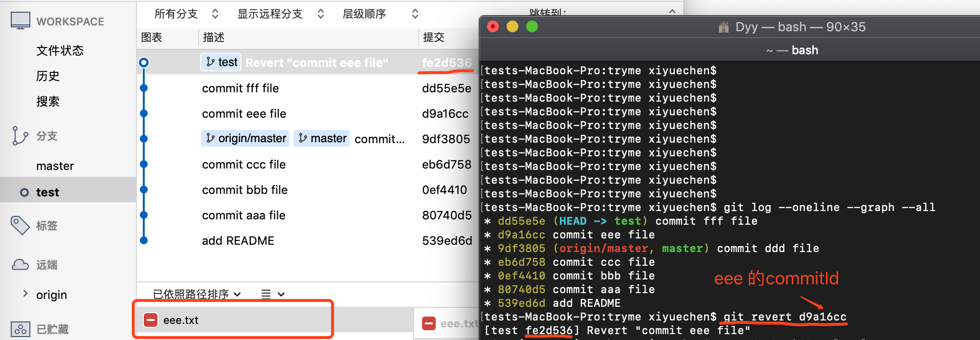Click the terminal title Dyy — bash — 90×35
Screen dimensions: 980x340
click(801, 27)
